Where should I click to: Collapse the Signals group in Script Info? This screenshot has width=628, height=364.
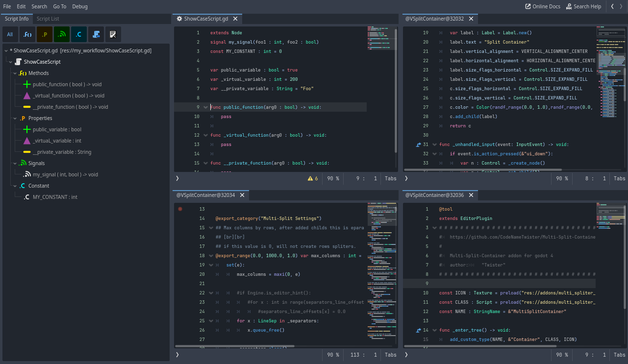click(15, 163)
